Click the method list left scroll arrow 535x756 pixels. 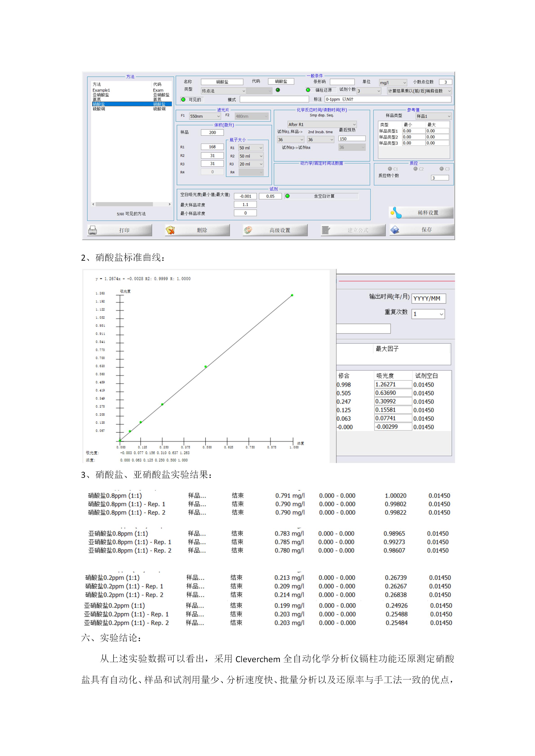coord(93,204)
